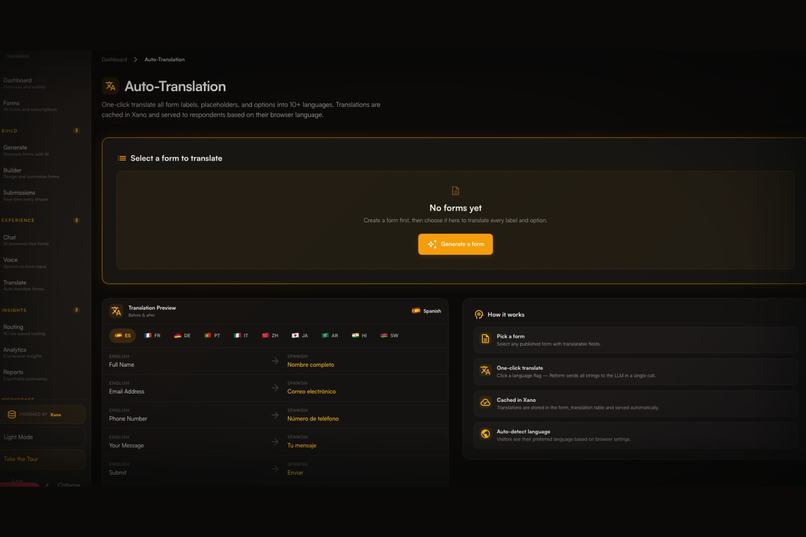Image resolution: width=806 pixels, height=537 pixels.
Task: Click the Pick a form step card
Action: click(x=636, y=340)
